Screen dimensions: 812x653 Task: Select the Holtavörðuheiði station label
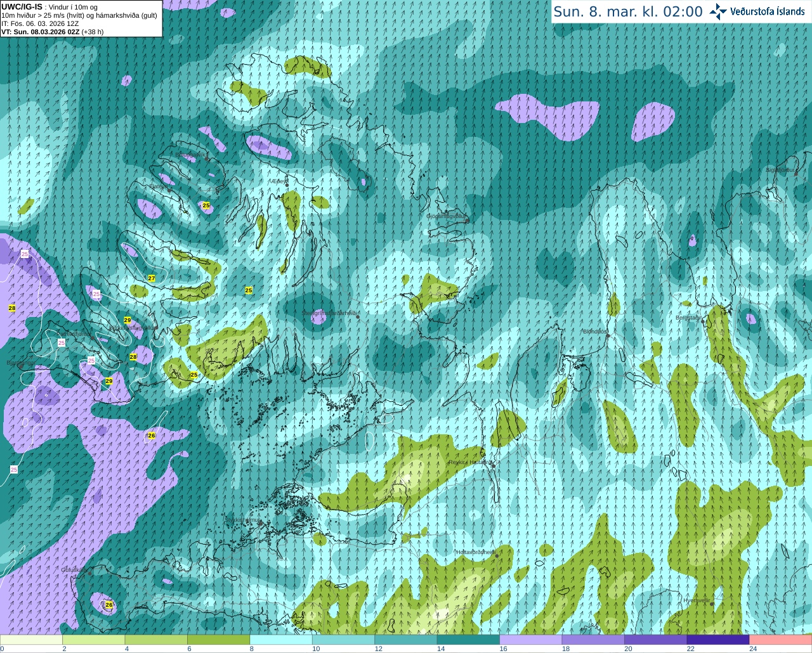point(475,552)
